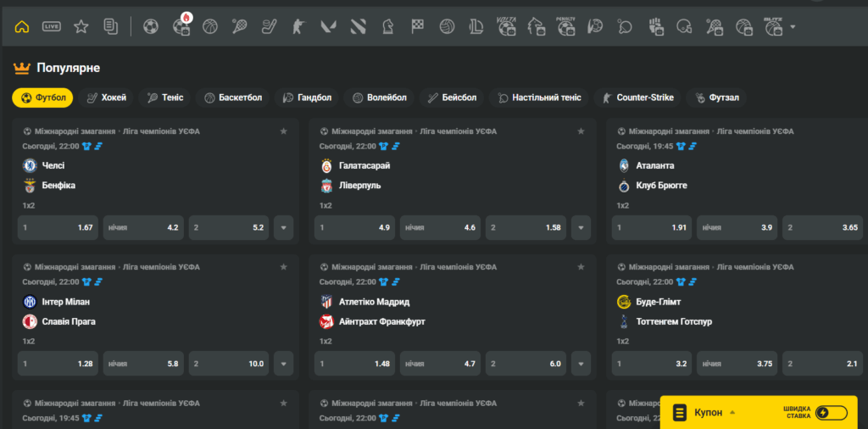This screenshot has height=429, width=868.
Task: Open the more sports dropdown arrow in top bar
Action: pos(793,27)
